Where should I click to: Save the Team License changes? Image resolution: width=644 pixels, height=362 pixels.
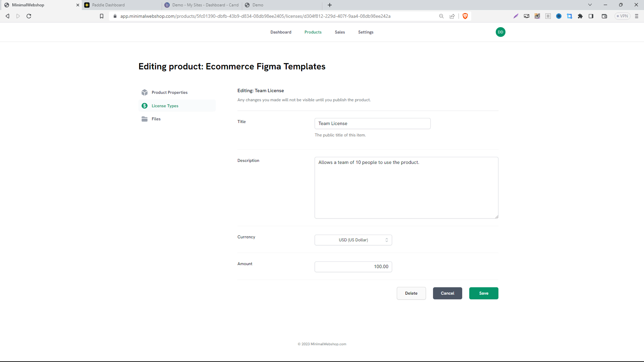click(x=484, y=293)
